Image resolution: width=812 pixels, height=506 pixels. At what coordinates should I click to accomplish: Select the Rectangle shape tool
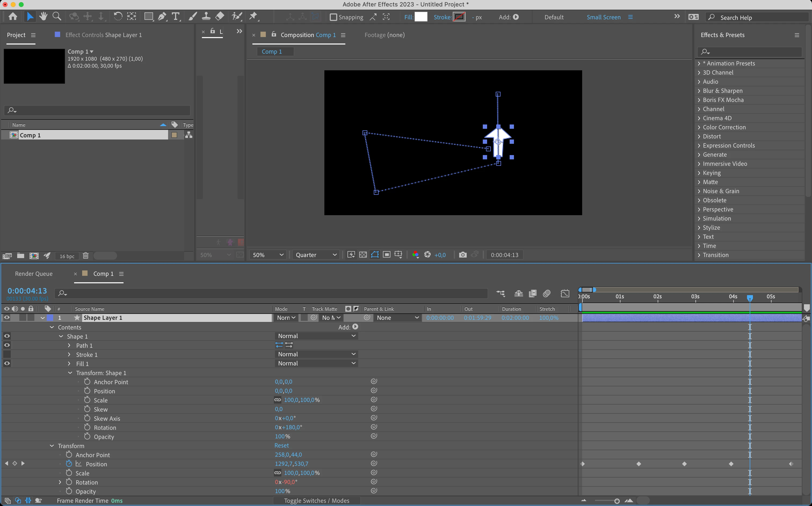148,16
